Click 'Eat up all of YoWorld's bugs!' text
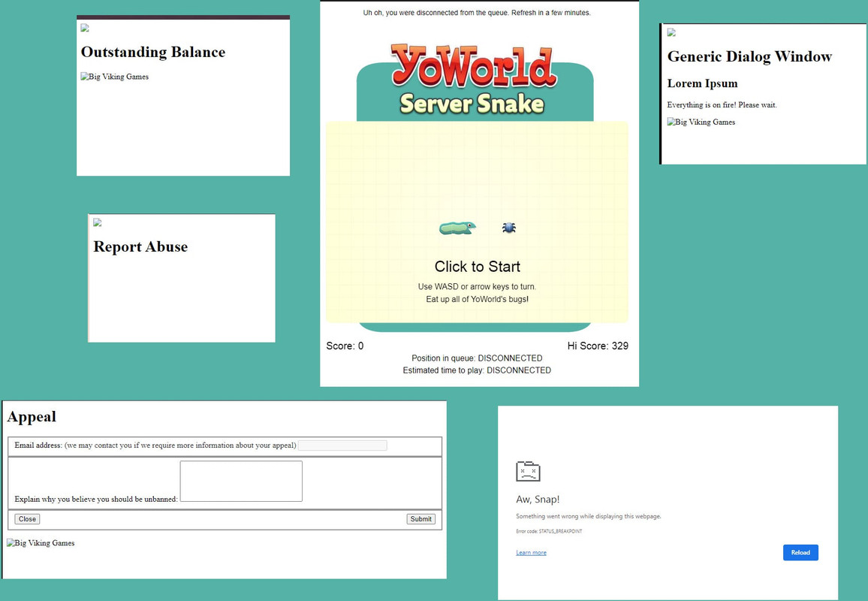 coord(478,299)
